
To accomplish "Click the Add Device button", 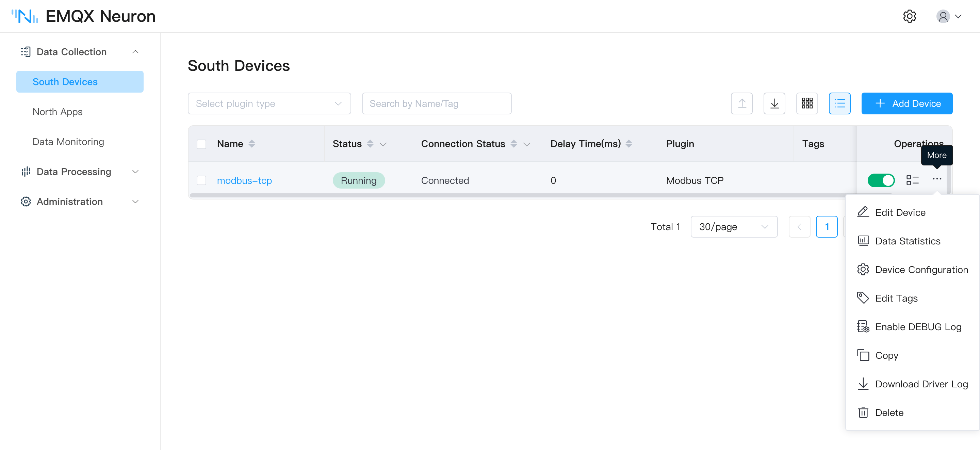I will coord(906,103).
